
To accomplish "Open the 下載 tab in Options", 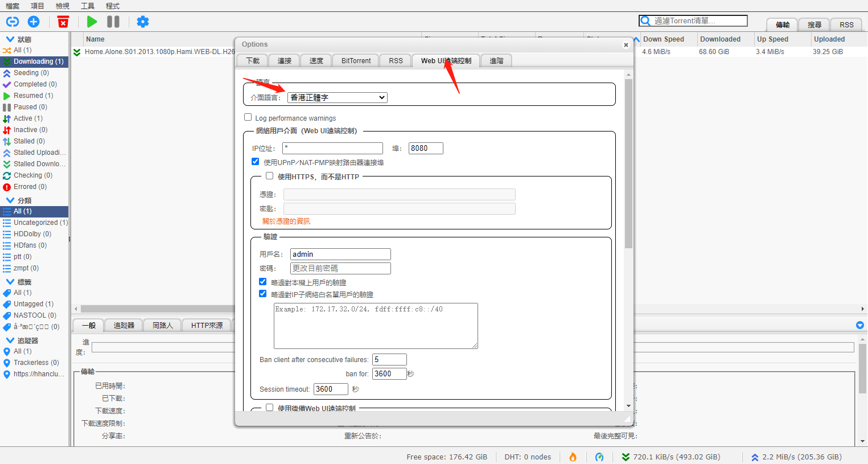I will (x=253, y=61).
